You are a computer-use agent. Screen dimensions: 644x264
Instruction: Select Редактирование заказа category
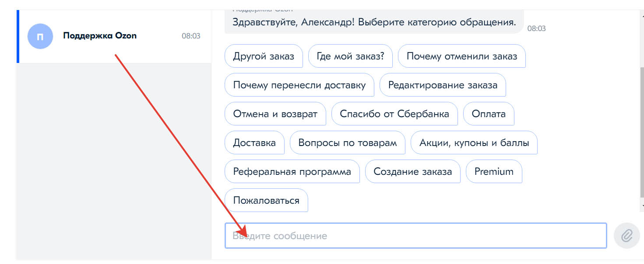click(x=443, y=85)
